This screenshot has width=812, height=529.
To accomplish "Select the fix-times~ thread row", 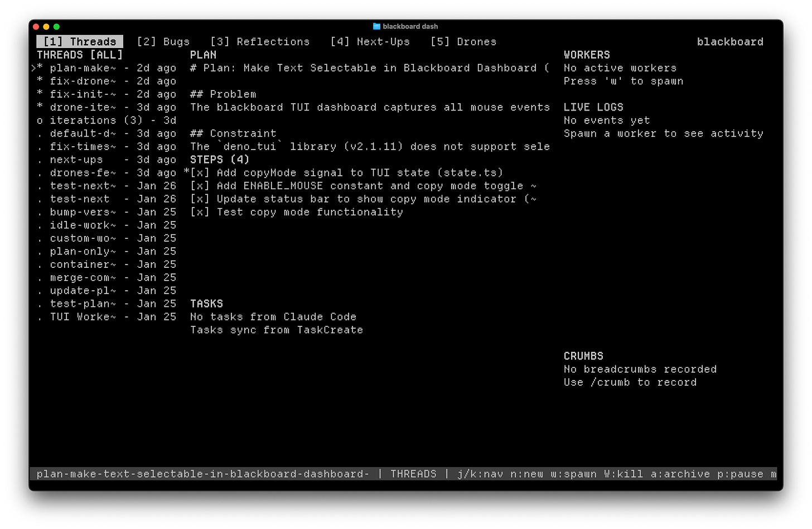I will (107, 147).
